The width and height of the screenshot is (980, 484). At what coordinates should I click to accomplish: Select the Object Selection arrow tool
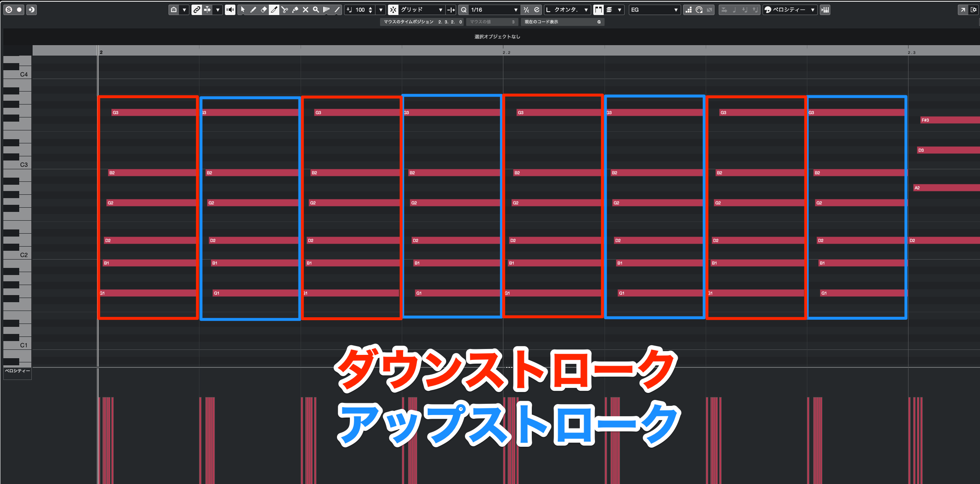click(x=242, y=10)
